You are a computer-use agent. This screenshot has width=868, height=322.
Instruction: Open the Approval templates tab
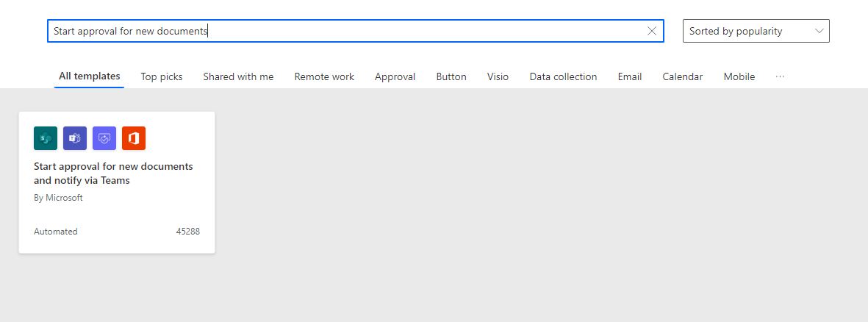pos(395,76)
